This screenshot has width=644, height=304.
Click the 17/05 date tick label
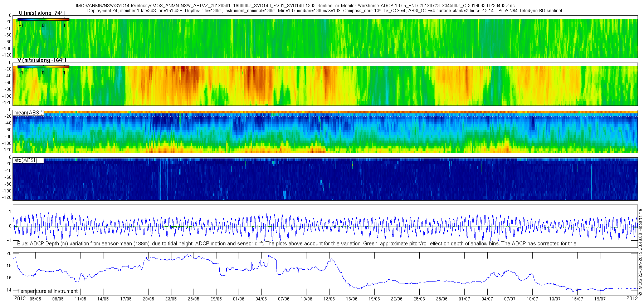click(126, 299)
